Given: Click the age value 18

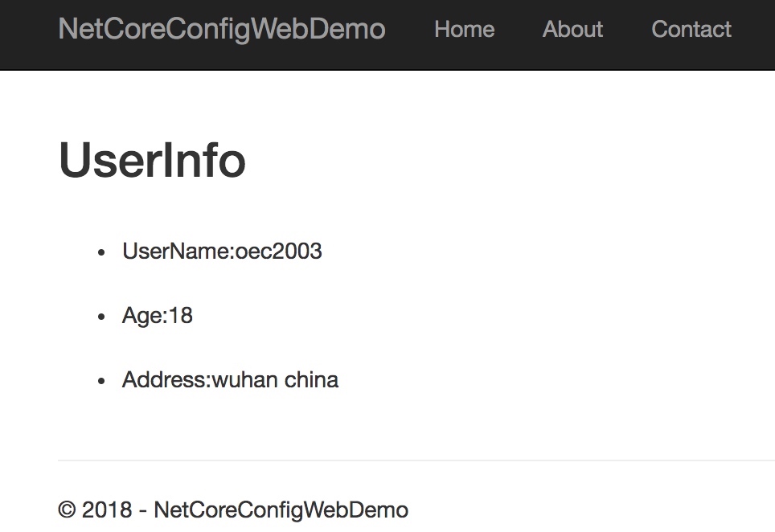Looking at the screenshot, I should 181,316.
